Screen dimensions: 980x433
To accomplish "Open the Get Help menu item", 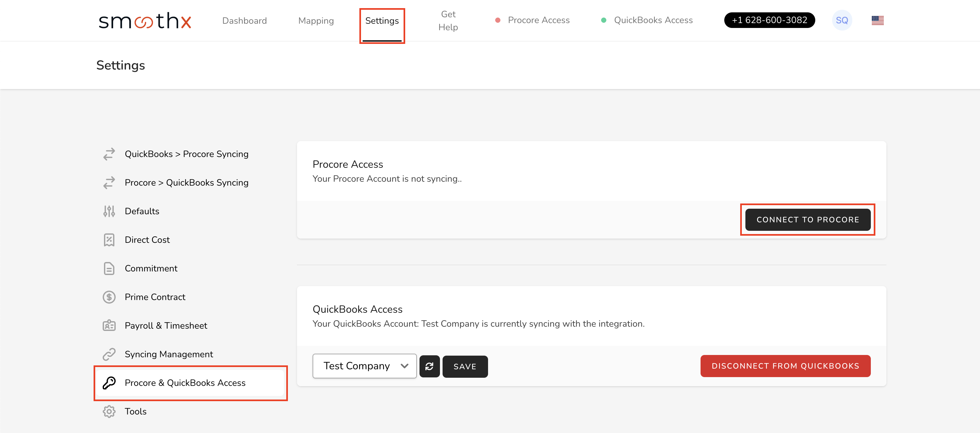I will [x=448, y=20].
